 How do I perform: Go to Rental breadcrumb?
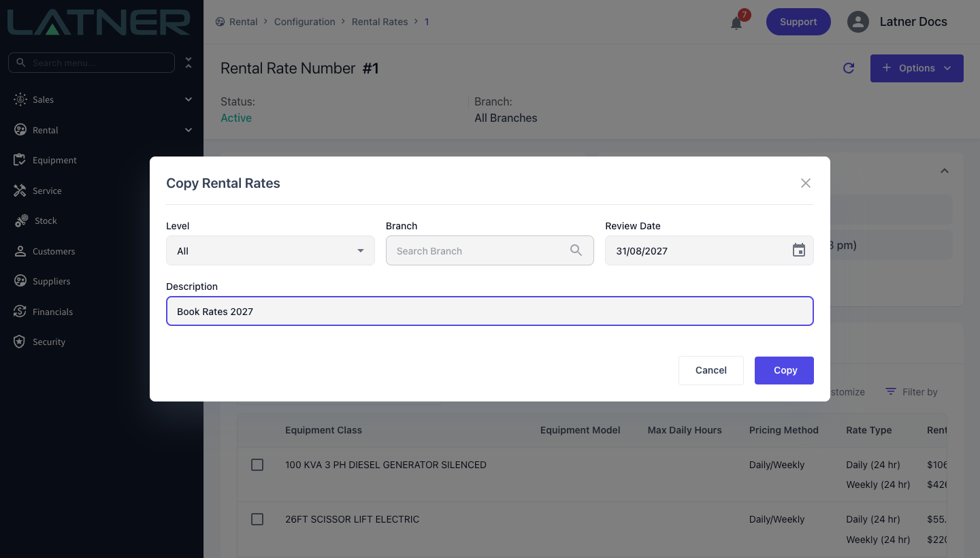tap(243, 22)
